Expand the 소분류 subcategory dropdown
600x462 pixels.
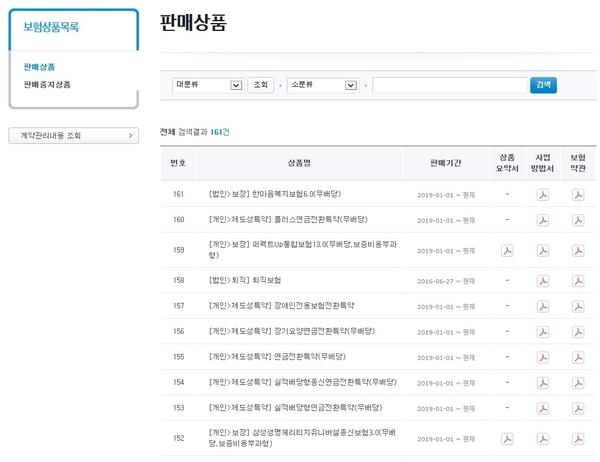tap(323, 85)
